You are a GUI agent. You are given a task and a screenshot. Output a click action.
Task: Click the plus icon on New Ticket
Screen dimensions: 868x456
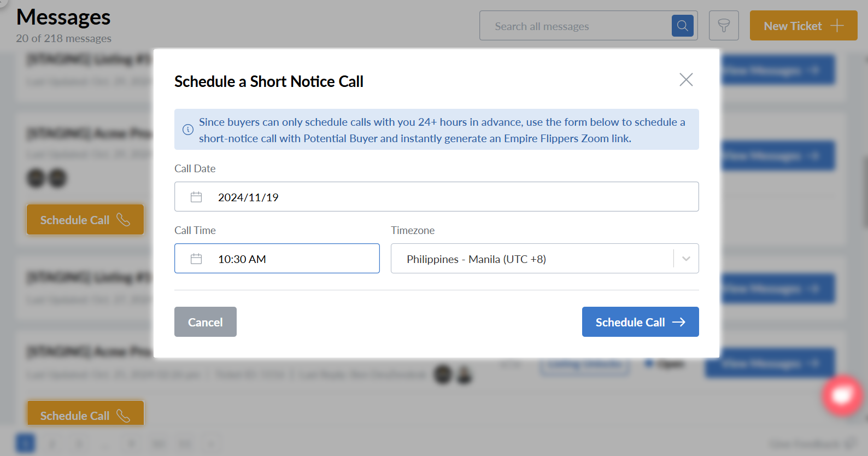(x=837, y=26)
